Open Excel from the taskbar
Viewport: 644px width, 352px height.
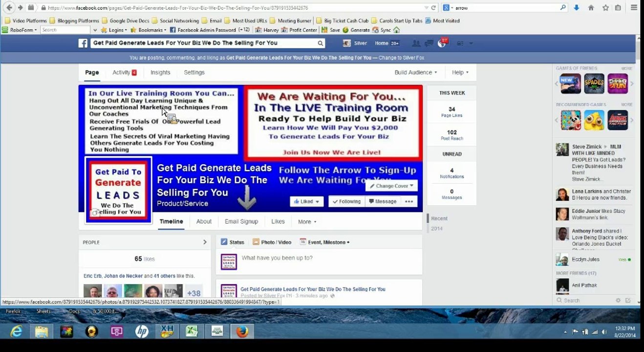tap(192, 331)
